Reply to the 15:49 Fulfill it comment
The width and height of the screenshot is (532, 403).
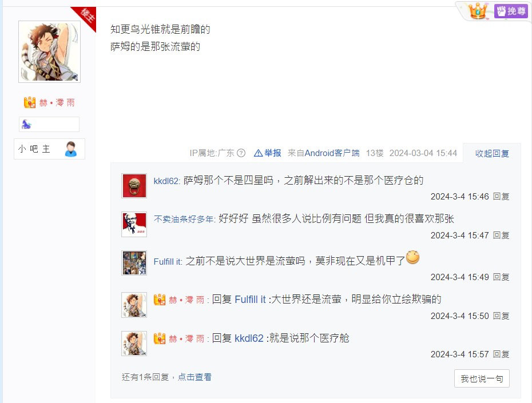pos(501,277)
